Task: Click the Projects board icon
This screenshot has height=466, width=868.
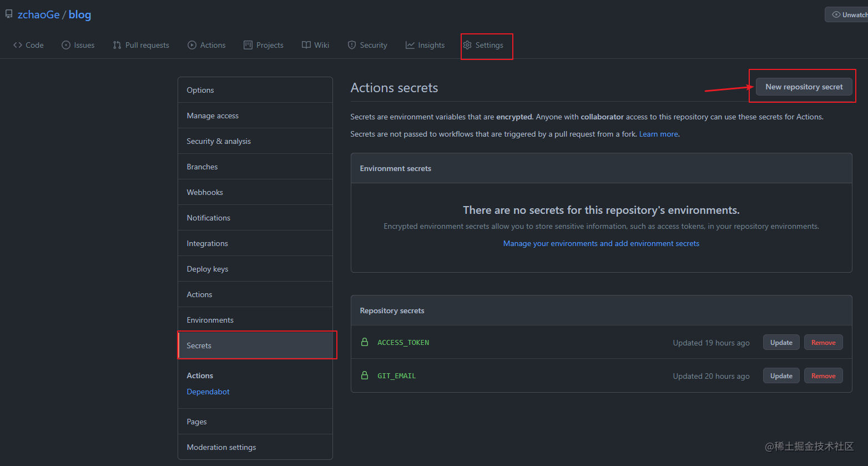Action: (248, 45)
